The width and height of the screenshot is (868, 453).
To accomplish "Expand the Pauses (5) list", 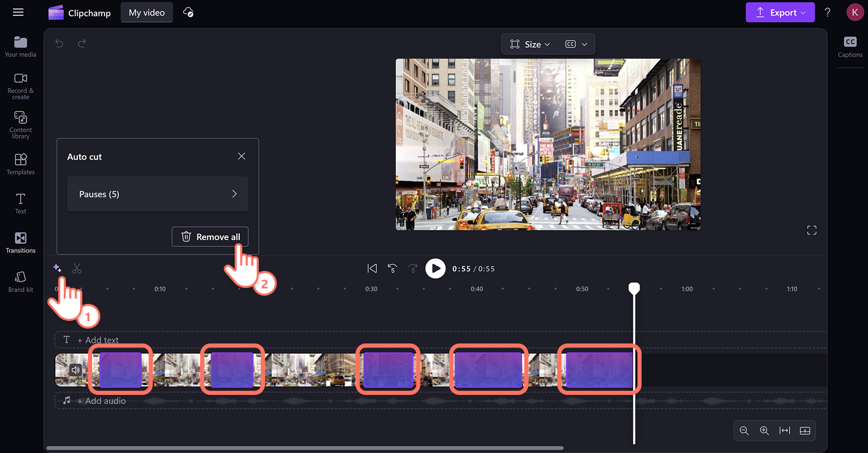I will [157, 194].
